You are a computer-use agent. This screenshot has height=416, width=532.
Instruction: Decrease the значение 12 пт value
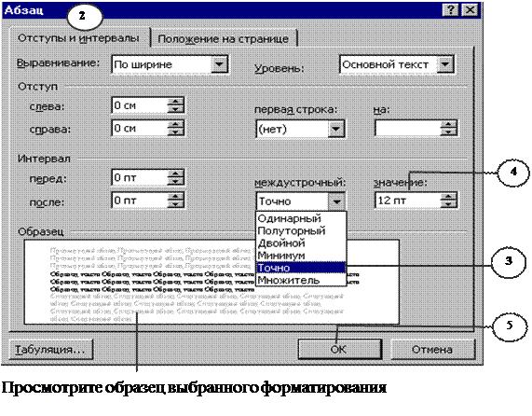(x=448, y=204)
